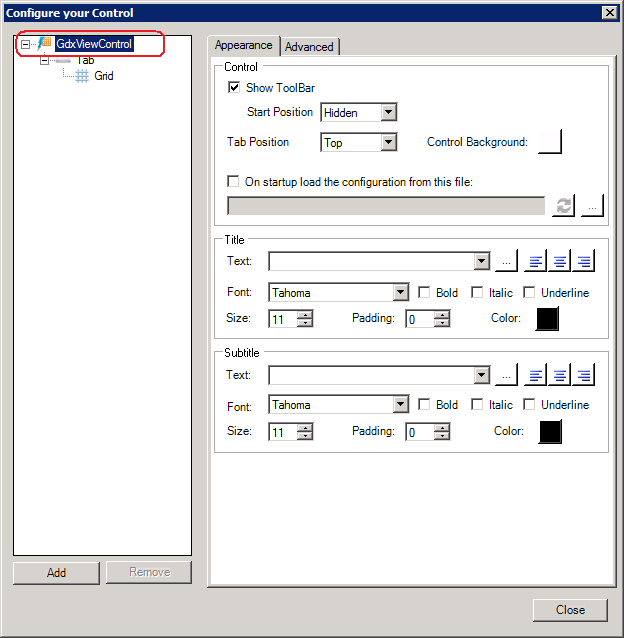Click the Title align right icon
624x638 pixels.
pos(583,262)
